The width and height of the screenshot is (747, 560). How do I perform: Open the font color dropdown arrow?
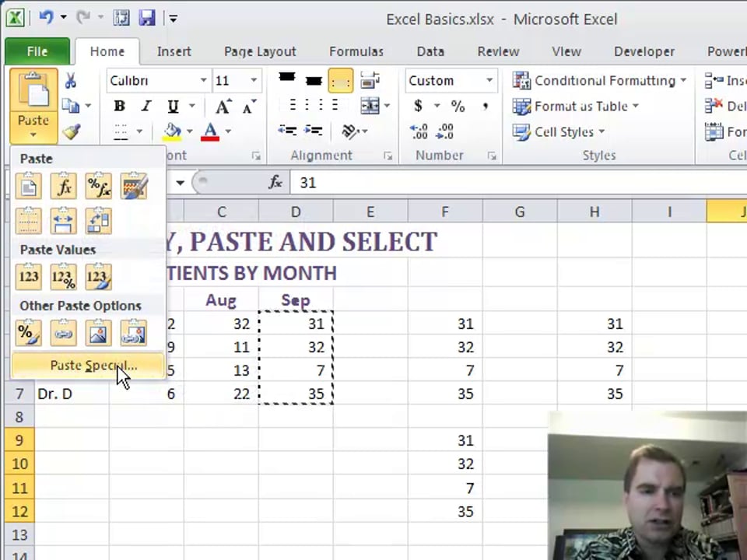(228, 131)
